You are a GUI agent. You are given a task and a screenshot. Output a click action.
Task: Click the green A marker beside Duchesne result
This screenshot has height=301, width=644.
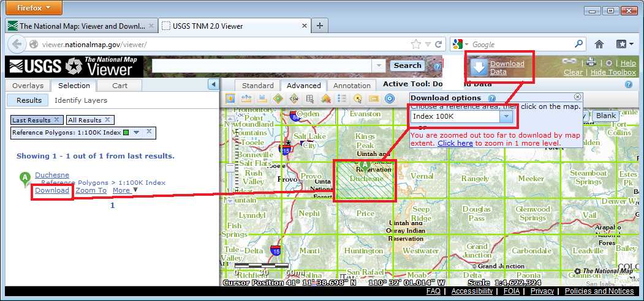coord(25,177)
